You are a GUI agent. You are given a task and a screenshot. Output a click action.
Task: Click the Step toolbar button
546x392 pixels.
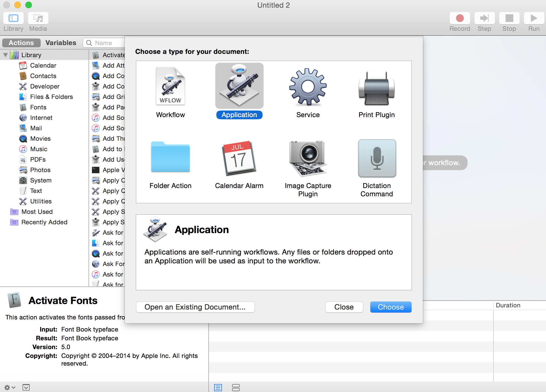click(484, 18)
